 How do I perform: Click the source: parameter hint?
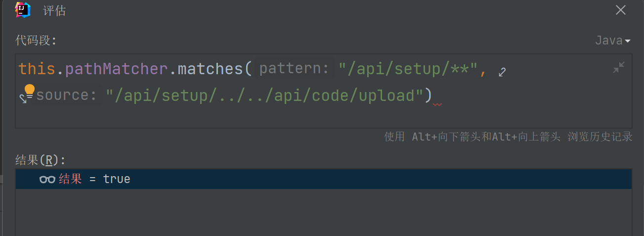tap(67, 95)
